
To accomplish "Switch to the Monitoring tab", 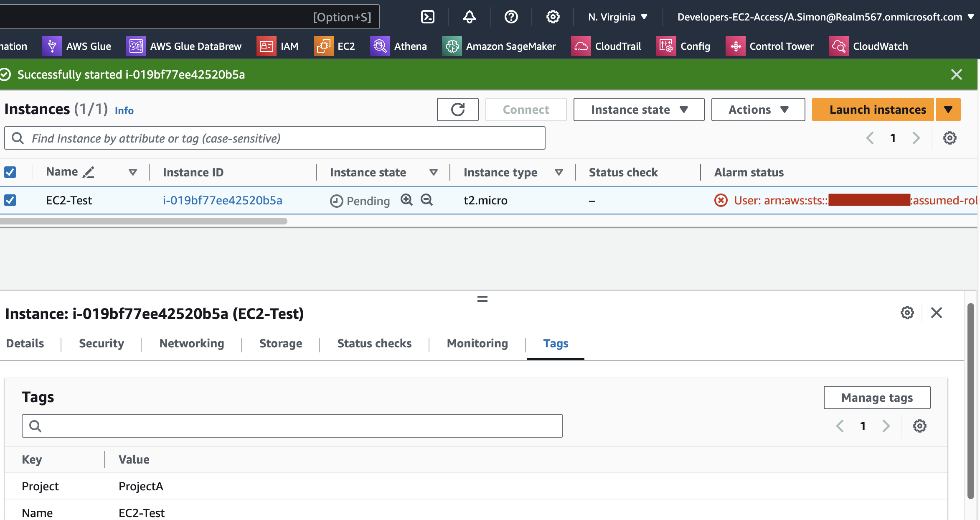I will (477, 343).
